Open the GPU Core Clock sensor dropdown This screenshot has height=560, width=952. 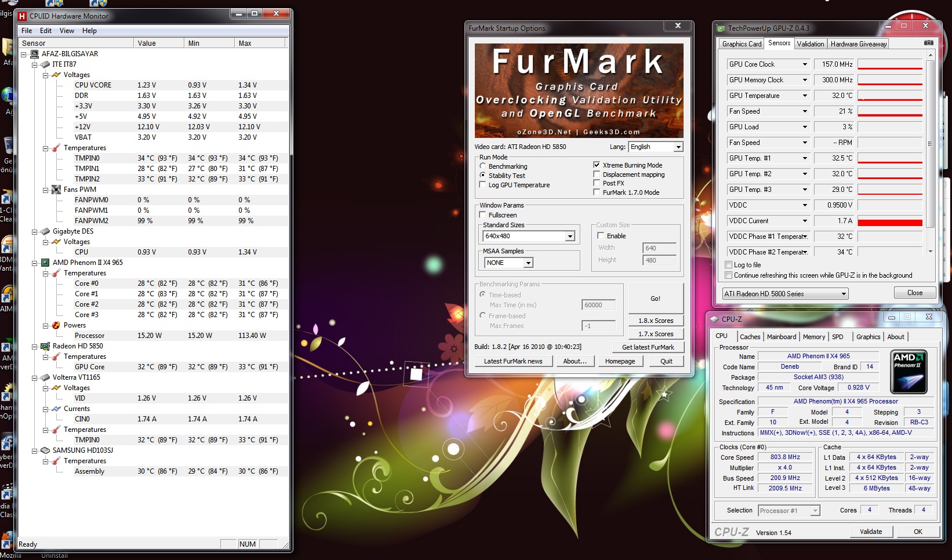pos(805,64)
